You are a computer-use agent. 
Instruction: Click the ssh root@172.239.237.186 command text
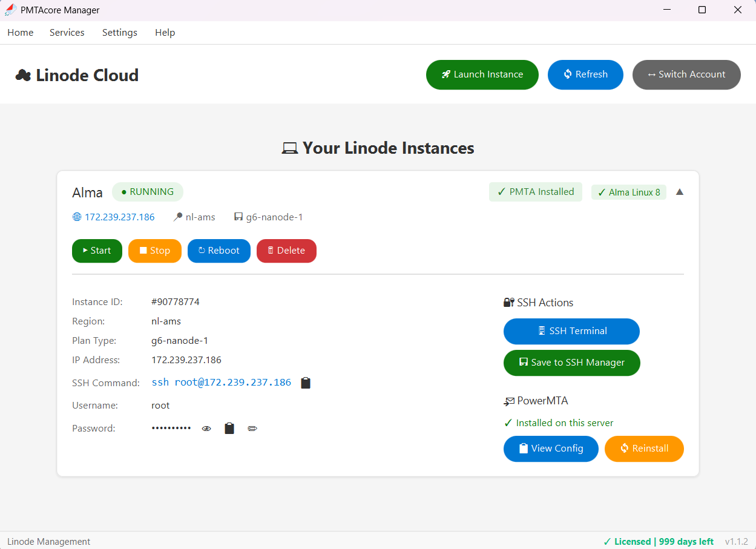[221, 382]
